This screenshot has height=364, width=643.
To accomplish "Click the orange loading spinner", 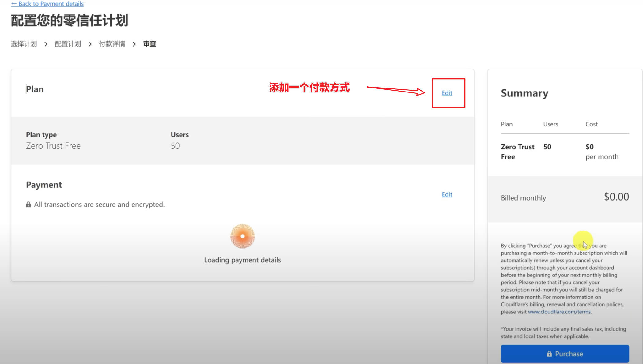I will pyautogui.click(x=242, y=236).
